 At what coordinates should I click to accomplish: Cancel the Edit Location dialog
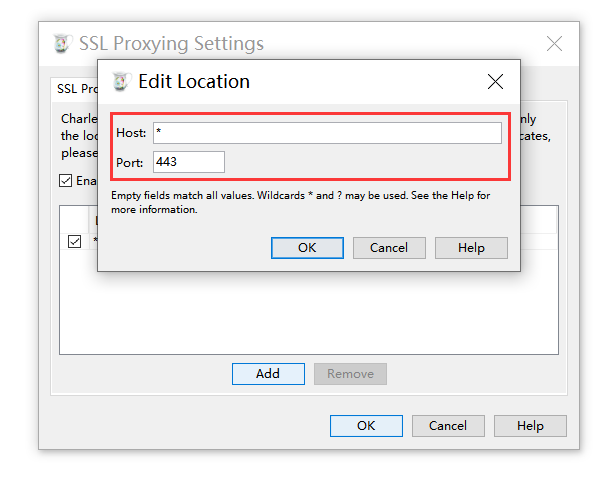[x=389, y=248]
